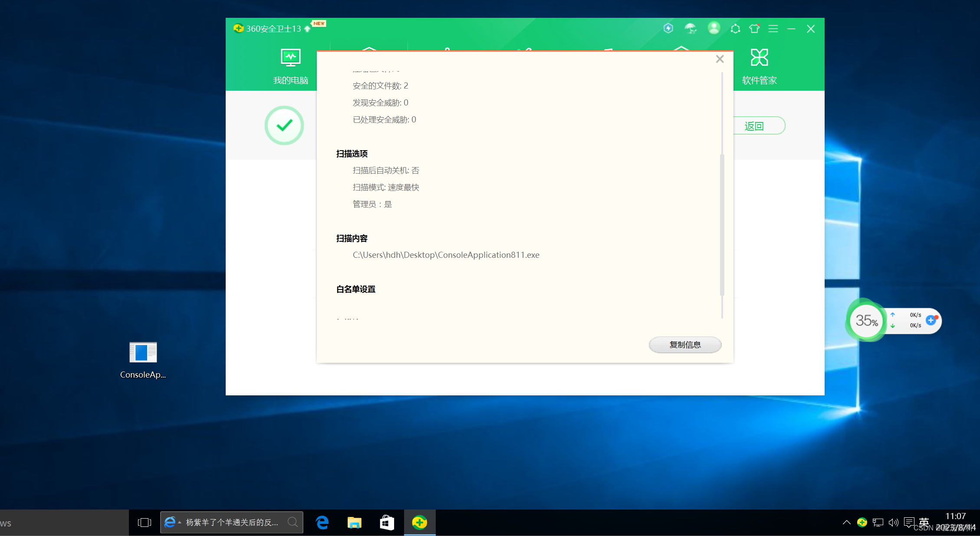
Task: Click the umbrella protection icon in the title bar
Action: point(690,29)
